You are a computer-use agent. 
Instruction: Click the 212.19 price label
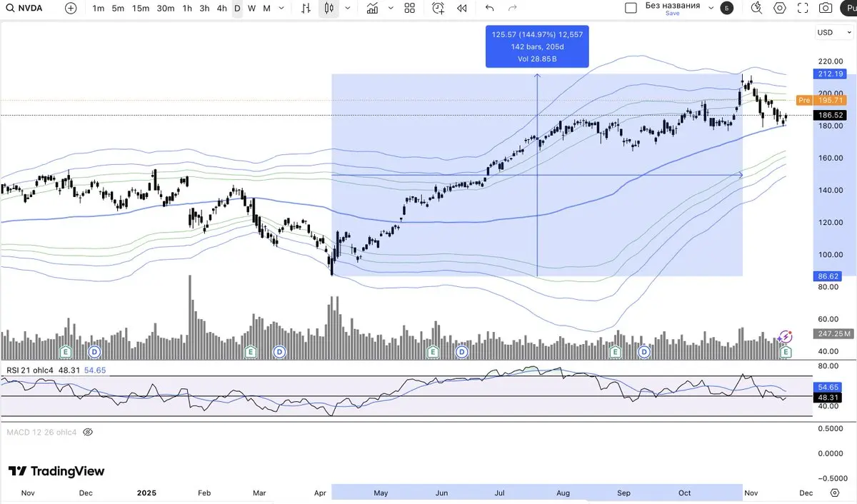[x=828, y=74]
